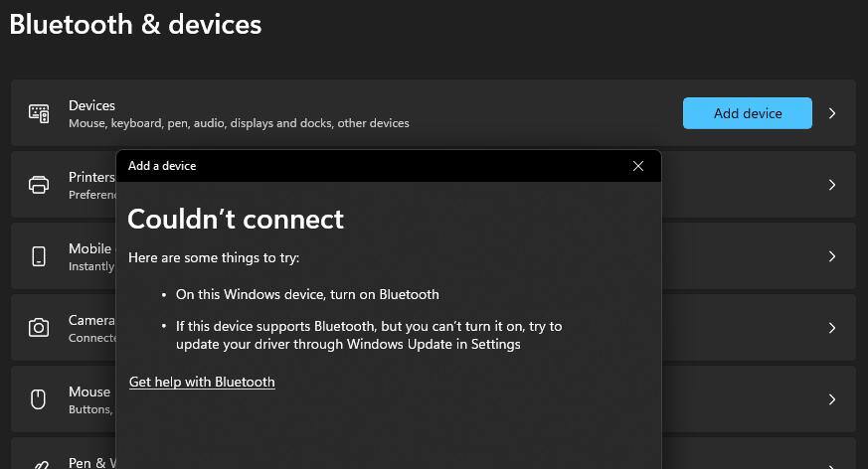This screenshot has width=868, height=469.
Task: Expand the Mobile devices row chevron
Action: pos(832,256)
